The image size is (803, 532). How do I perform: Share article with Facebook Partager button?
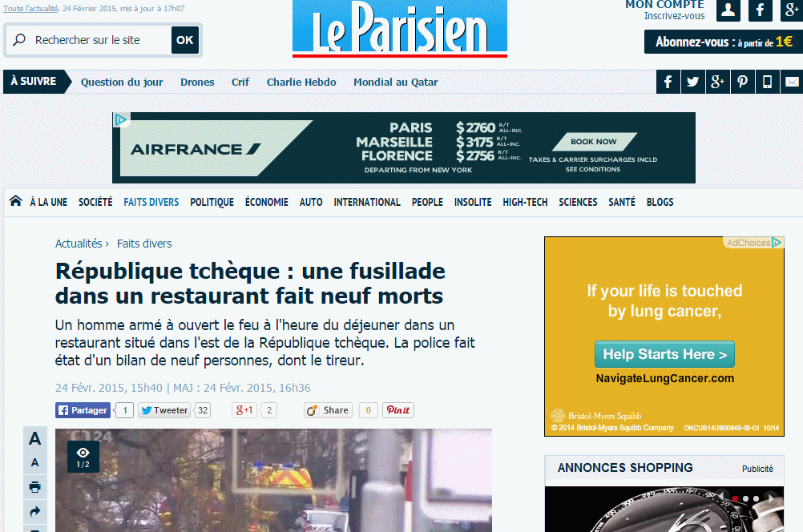83,410
